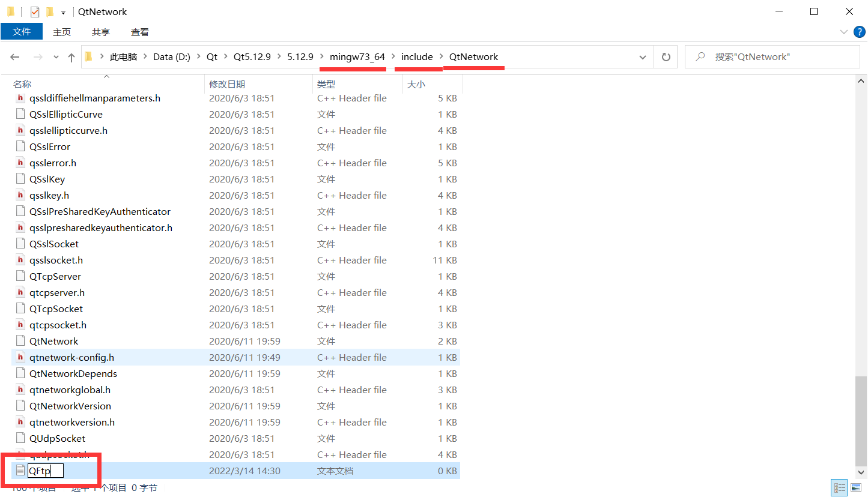Go up one folder level
Screen dimensions: 868x497
pos(71,57)
